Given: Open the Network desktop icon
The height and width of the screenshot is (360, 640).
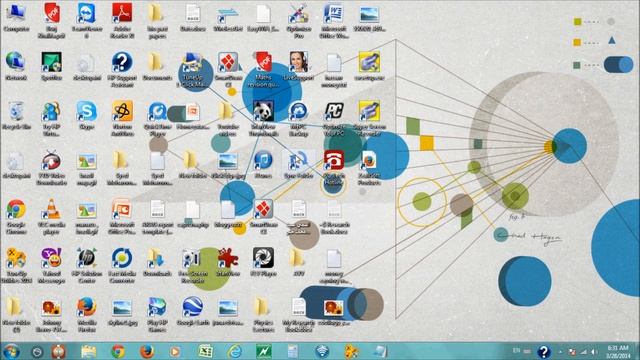Looking at the screenshot, I should [16, 66].
